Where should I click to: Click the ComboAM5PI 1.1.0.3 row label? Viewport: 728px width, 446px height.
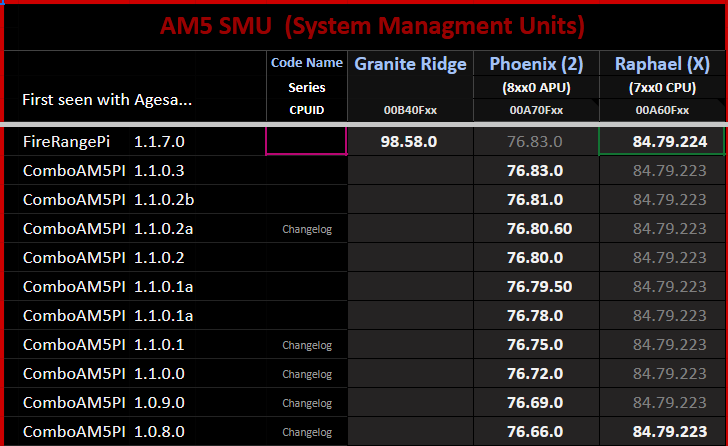point(103,171)
